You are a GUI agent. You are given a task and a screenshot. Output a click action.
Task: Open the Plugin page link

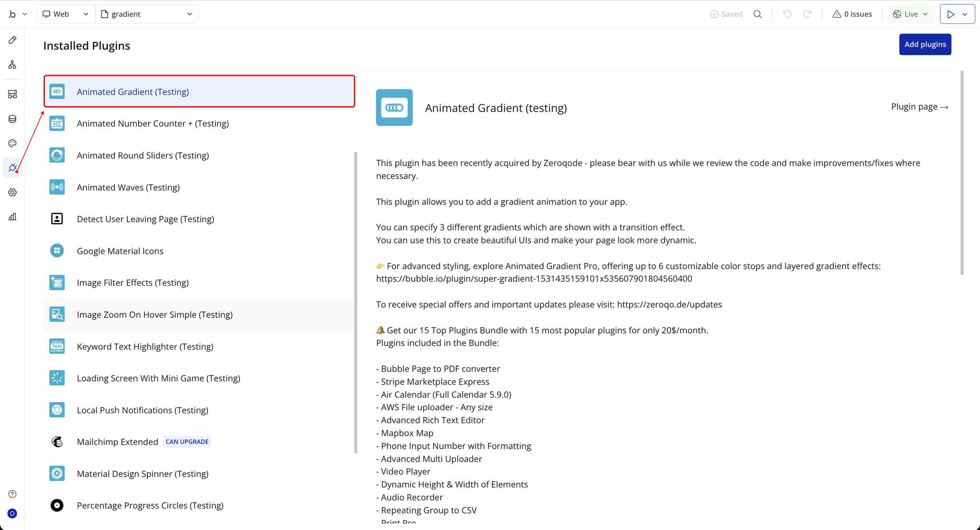(x=919, y=107)
